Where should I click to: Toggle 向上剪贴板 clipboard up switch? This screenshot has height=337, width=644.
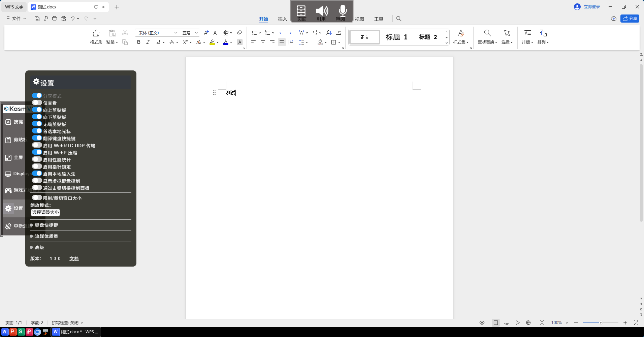click(37, 110)
